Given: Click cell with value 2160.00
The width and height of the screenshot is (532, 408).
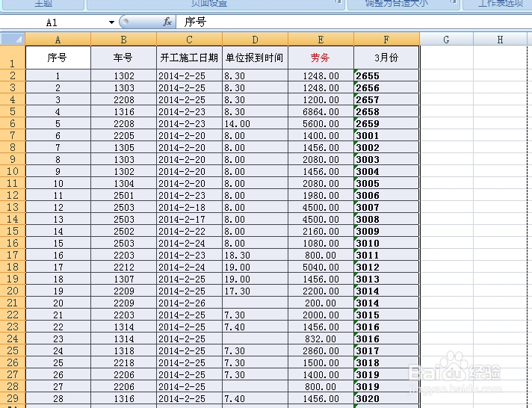Looking at the screenshot, I should coord(321,231).
